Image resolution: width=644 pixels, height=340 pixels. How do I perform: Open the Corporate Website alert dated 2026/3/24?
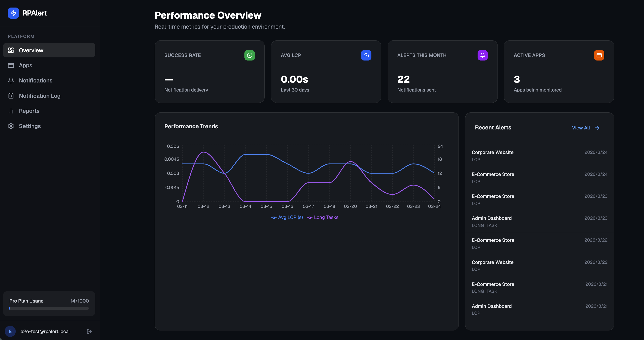click(539, 156)
